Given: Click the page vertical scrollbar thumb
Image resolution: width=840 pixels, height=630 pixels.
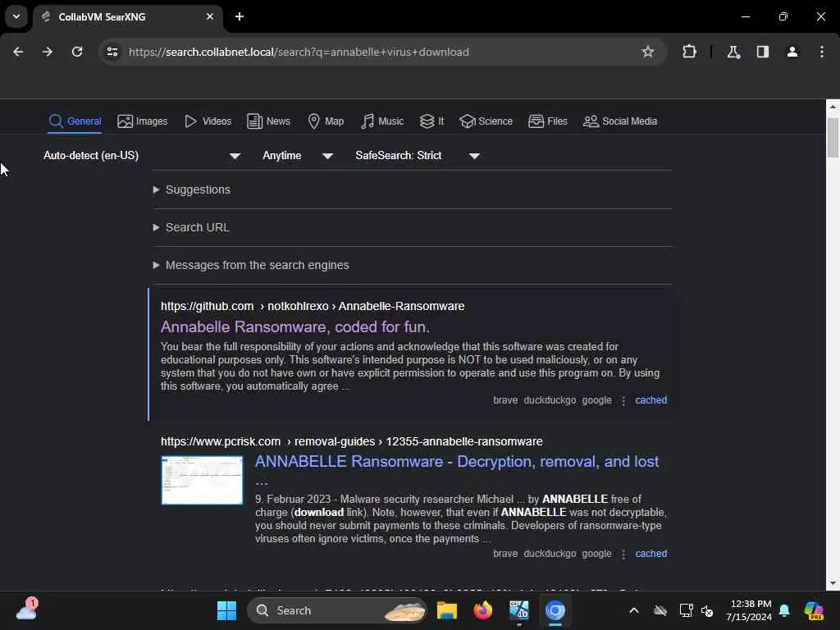Looking at the screenshot, I should pyautogui.click(x=833, y=138).
